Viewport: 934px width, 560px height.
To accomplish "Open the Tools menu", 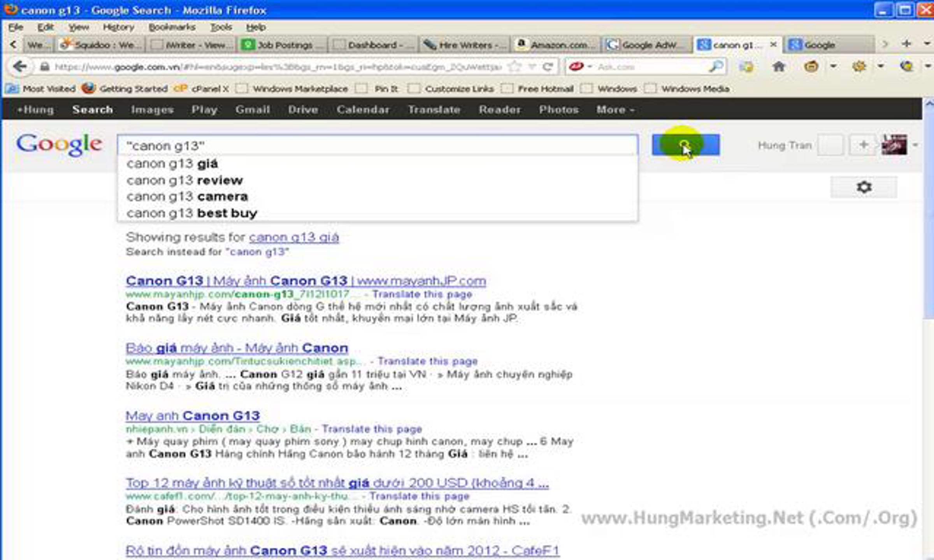I will click(221, 27).
